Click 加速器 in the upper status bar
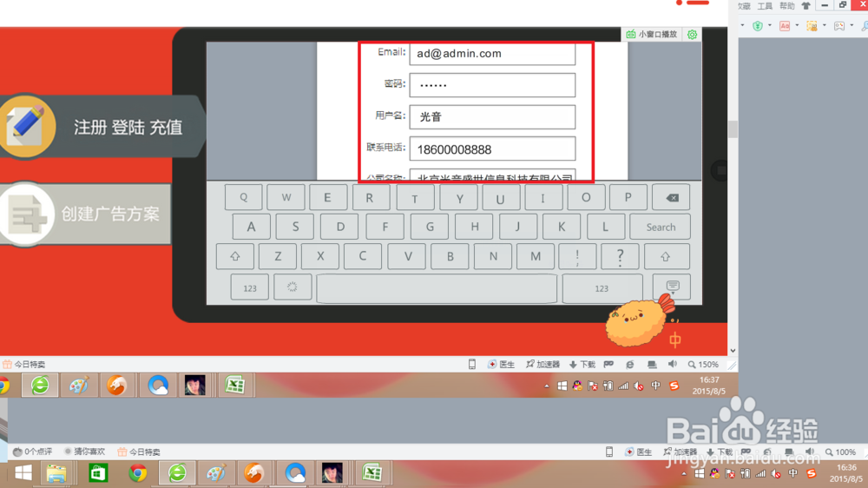This screenshot has height=488, width=868. pyautogui.click(x=543, y=365)
